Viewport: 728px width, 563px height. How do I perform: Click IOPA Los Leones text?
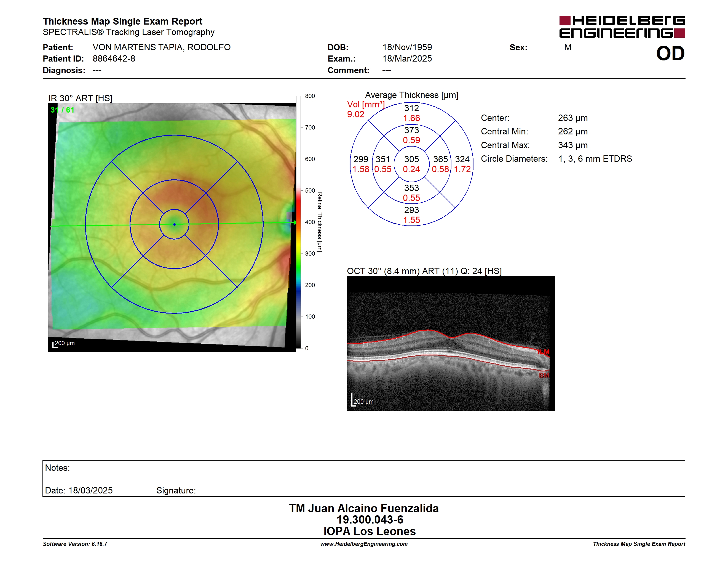click(x=370, y=531)
